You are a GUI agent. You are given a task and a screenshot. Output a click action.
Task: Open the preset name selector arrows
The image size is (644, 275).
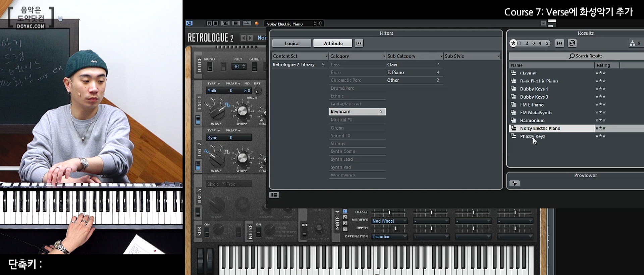click(315, 23)
